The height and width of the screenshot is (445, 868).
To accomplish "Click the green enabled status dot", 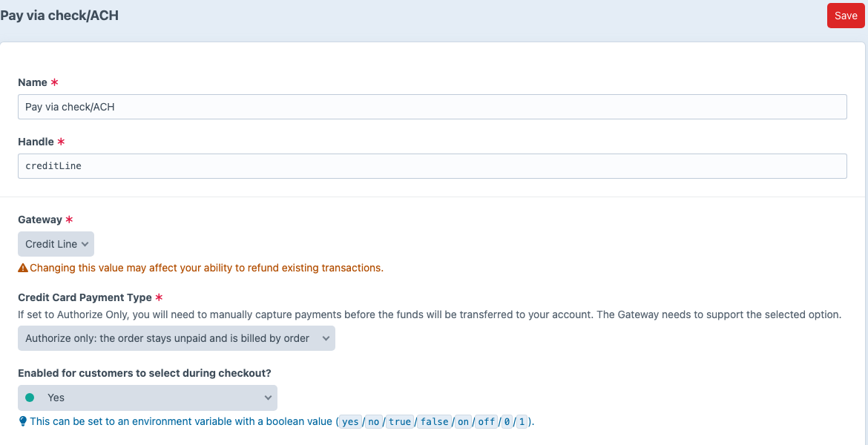I will (x=30, y=398).
